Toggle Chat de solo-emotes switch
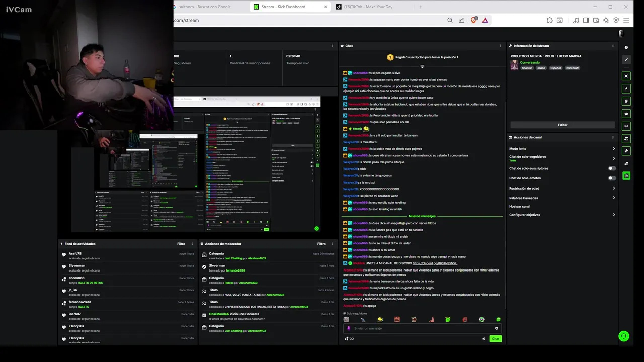The height and width of the screenshot is (362, 644). [612, 178]
